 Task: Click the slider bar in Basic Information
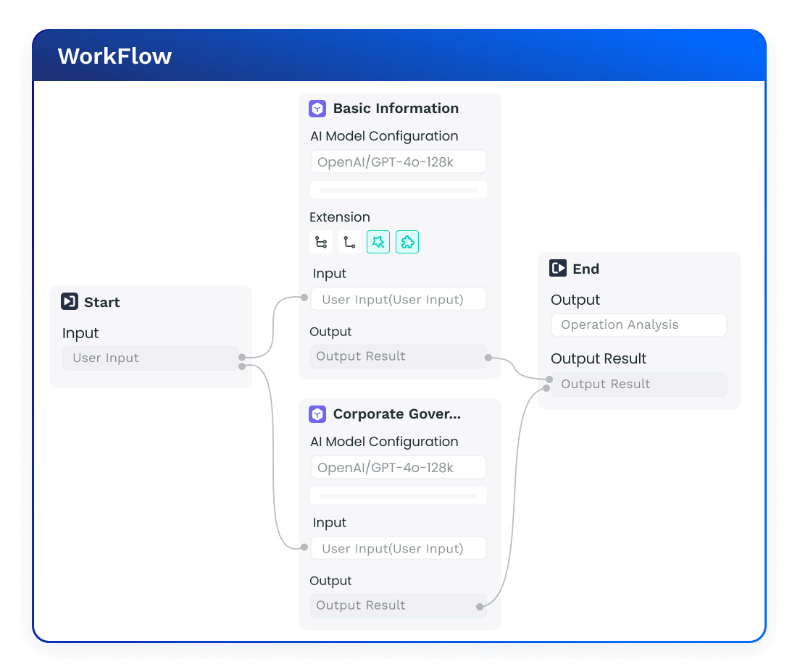tap(398, 190)
